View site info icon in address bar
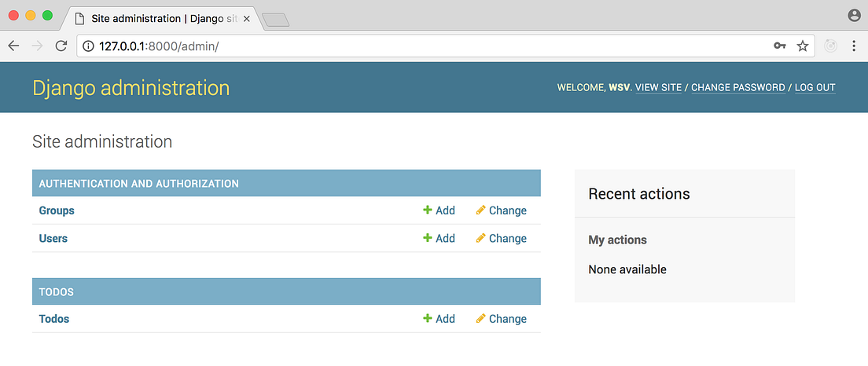The width and height of the screenshot is (868, 366). (x=88, y=46)
